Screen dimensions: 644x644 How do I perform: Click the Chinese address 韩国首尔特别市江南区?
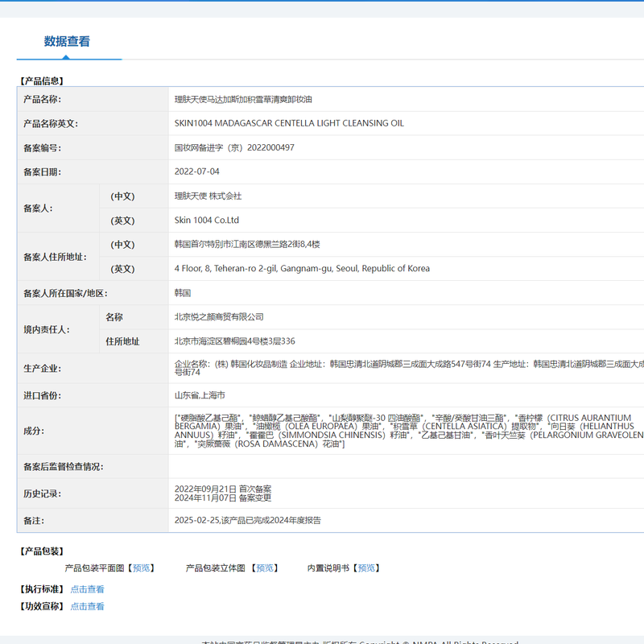point(247,245)
